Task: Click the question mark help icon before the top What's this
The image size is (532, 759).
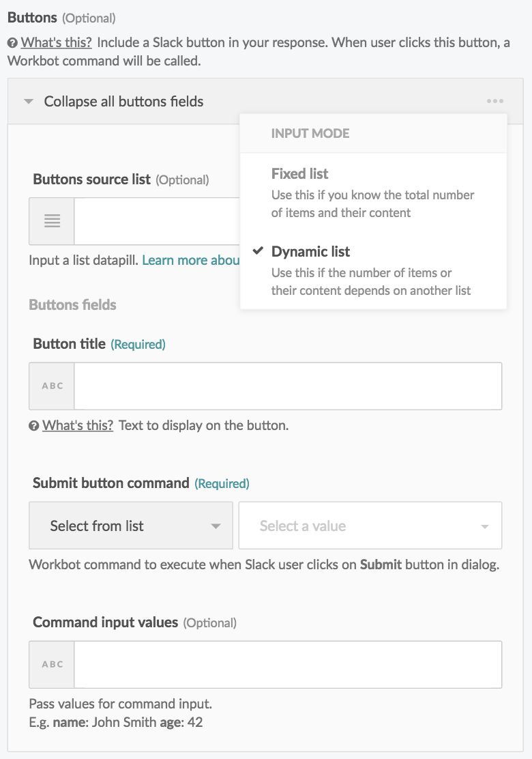Action: (x=12, y=42)
